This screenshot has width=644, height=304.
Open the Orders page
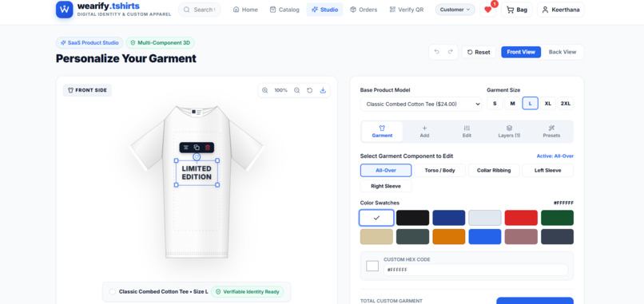coord(364,10)
